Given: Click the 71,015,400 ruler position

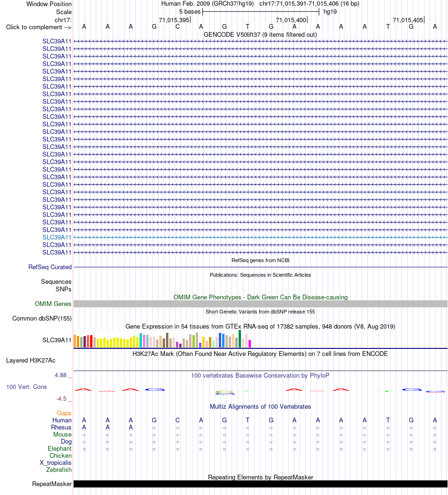Looking at the screenshot, I should [291, 20].
